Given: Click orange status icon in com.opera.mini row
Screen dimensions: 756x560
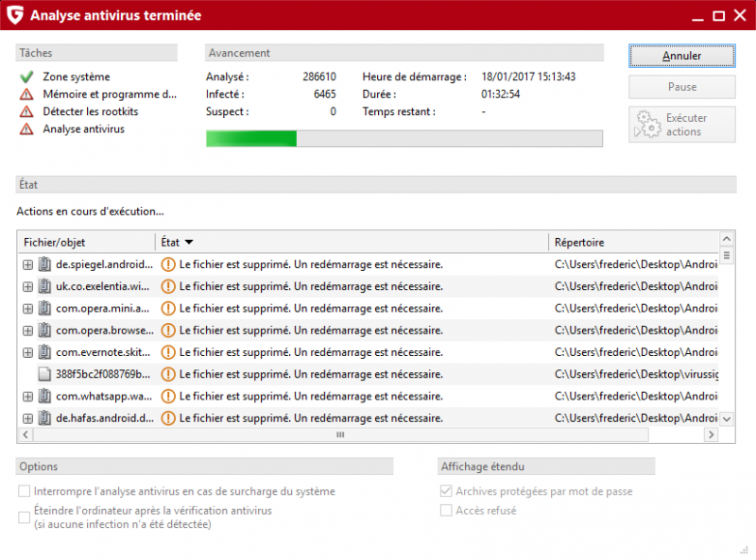Looking at the screenshot, I should pyautogui.click(x=168, y=309).
